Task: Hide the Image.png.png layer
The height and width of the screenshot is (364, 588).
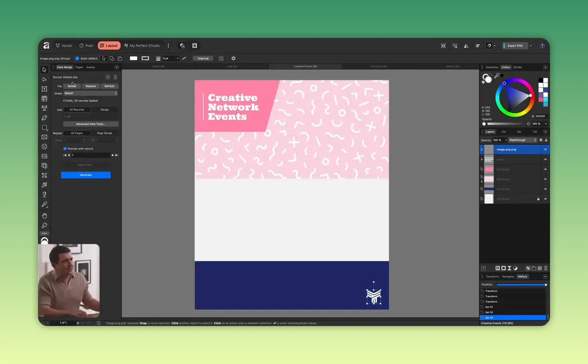Action: click(545, 149)
